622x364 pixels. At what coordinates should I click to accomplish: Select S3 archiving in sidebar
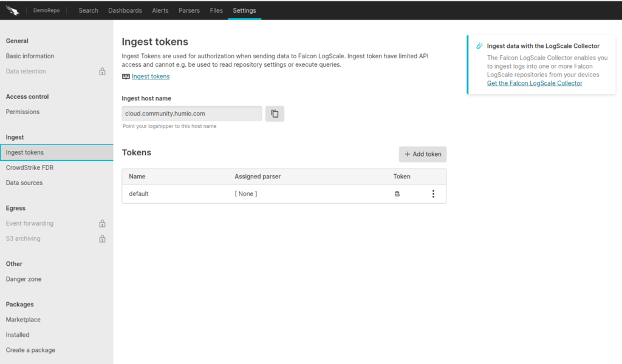[x=23, y=238]
